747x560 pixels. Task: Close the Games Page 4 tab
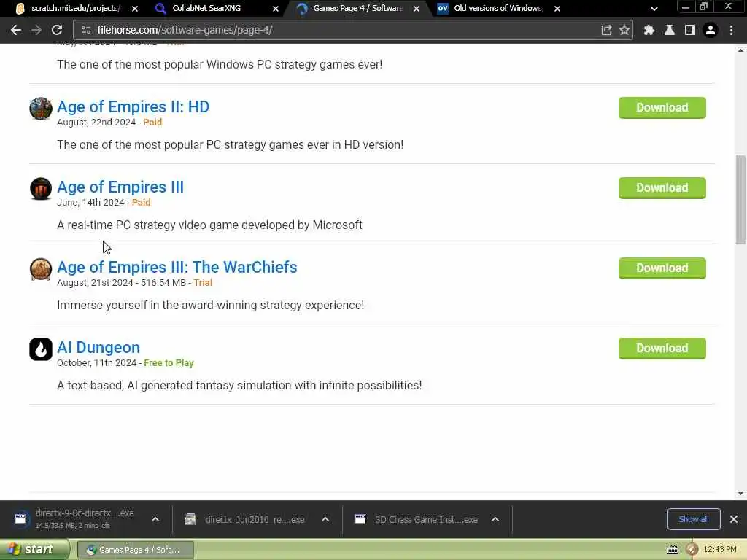pyautogui.click(x=417, y=9)
